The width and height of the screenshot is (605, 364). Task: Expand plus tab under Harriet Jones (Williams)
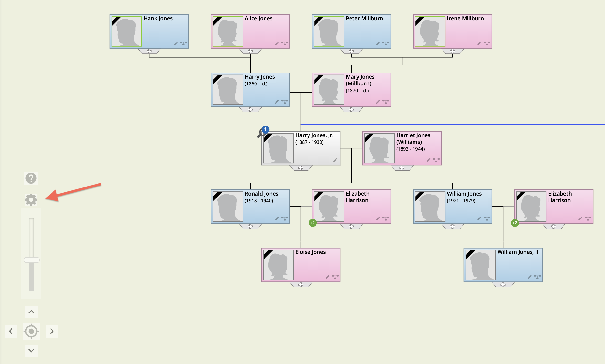[x=402, y=168]
